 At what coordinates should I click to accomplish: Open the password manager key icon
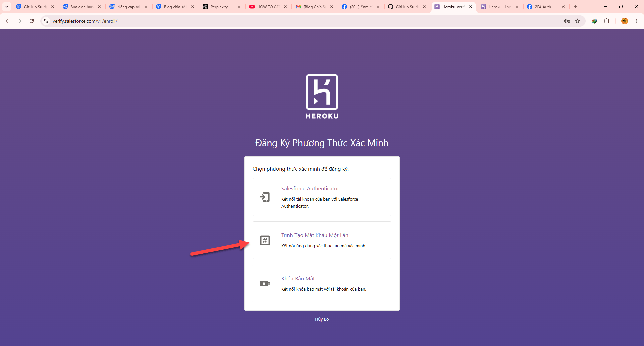tap(567, 21)
